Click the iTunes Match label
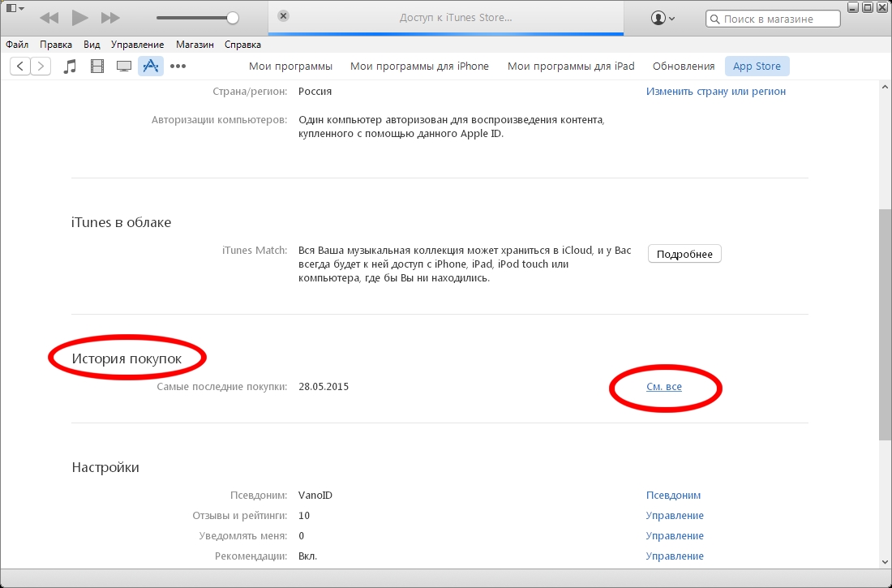 (x=255, y=250)
